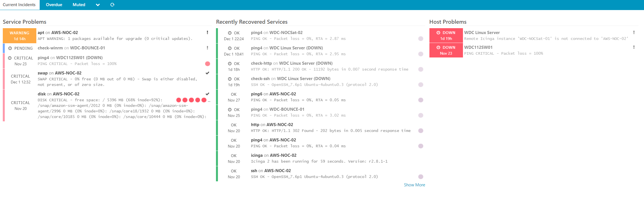Click unhandled exclamation icon for apt service
The image size is (644, 212).
click(207, 33)
